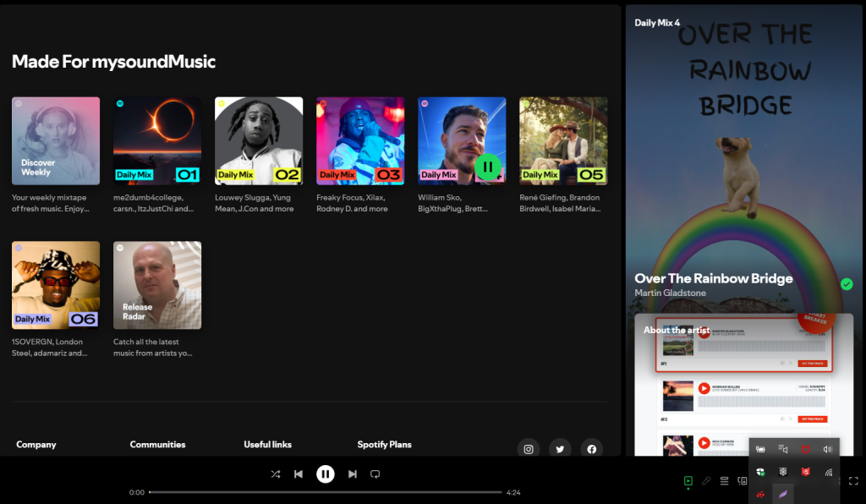Screen dimensions: 866x504
Task: Click the audio playlist speaker tray icon
Action: 782,449
